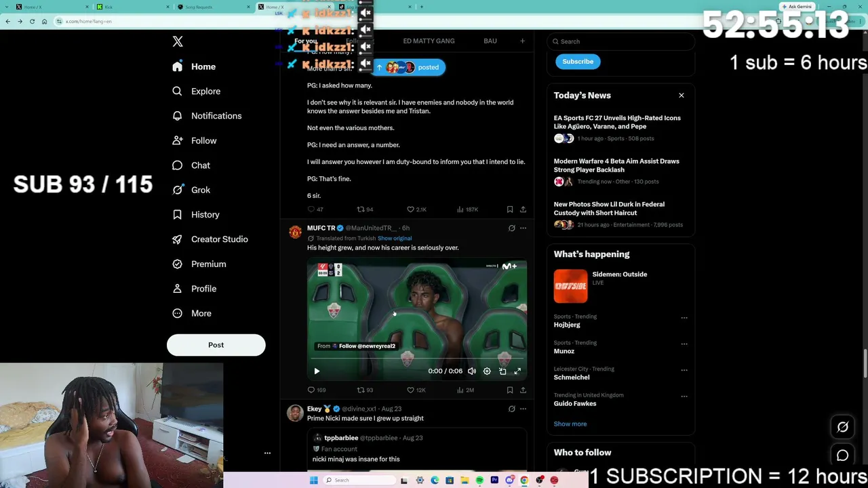Bookmark the MUFC TR post
This screenshot has width=868, height=488.
pos(510,390)
